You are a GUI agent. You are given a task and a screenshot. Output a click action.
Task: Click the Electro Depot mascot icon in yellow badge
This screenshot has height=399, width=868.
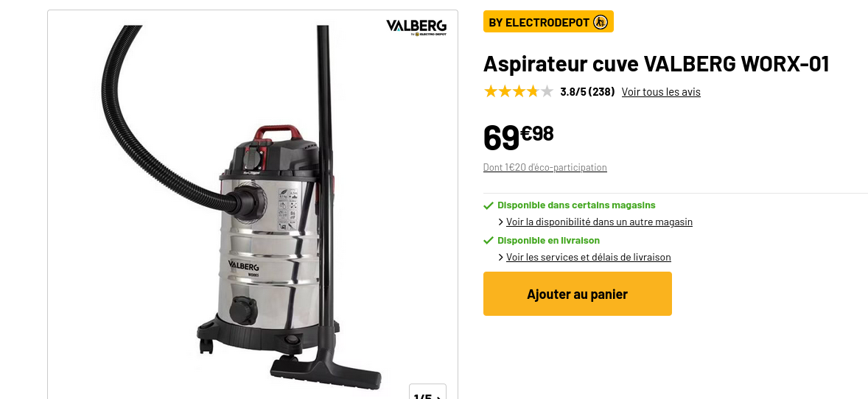600,22
